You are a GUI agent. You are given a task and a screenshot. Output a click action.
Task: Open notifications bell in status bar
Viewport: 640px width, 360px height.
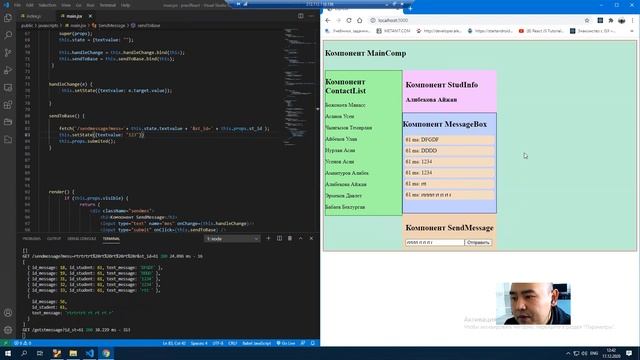coord(313,343)
